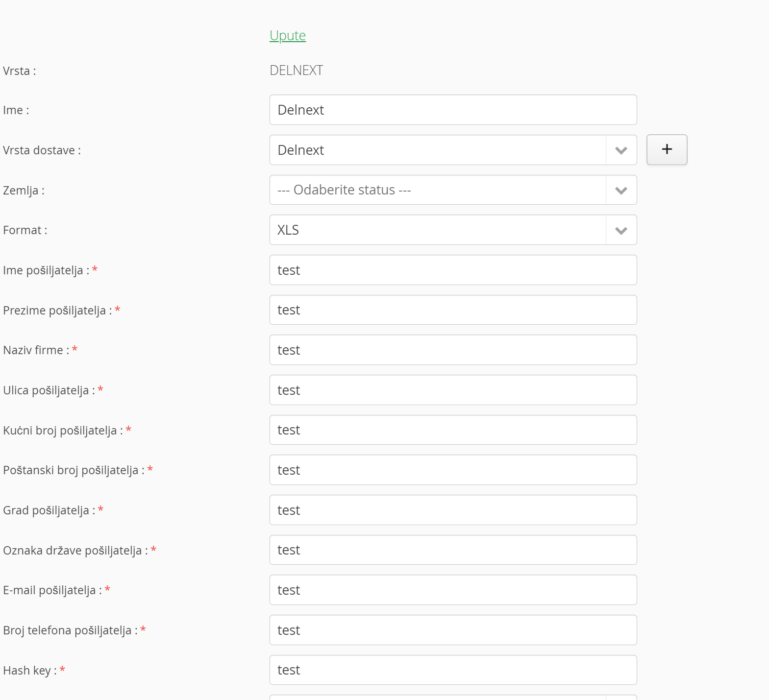769x700 pixels.
Task: Focus the Hash key input field
Action: pyautogui.click(x=453, y=670)
